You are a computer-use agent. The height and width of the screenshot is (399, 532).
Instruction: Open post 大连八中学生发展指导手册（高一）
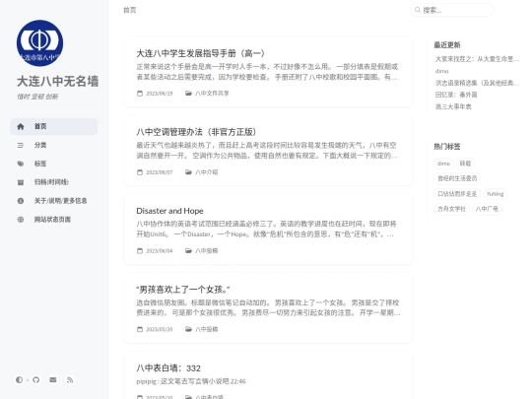tap(201, 53)
